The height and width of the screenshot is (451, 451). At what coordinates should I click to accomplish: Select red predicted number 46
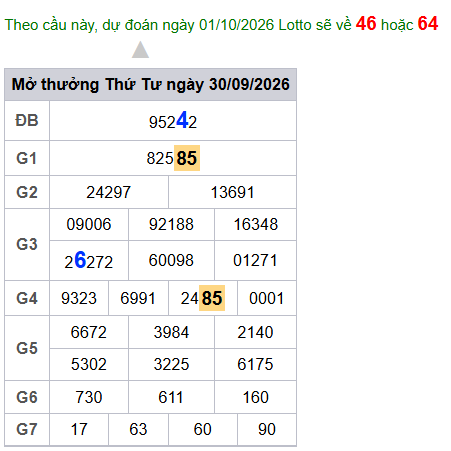pos(366,24)
